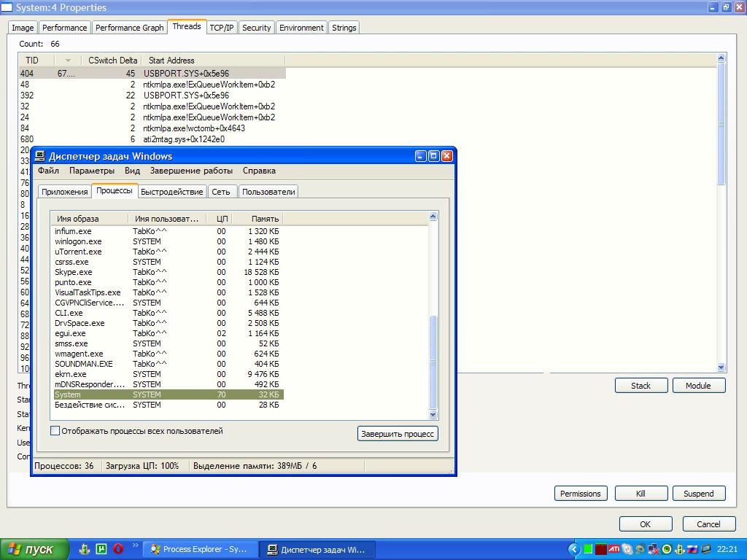Sort by Память column header

[x=258, y=219]
